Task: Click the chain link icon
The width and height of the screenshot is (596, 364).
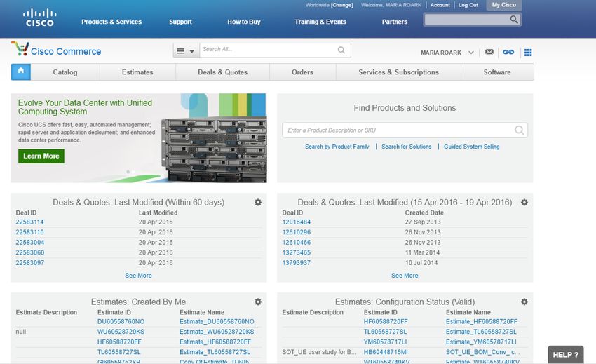Action: coord(508,52)
